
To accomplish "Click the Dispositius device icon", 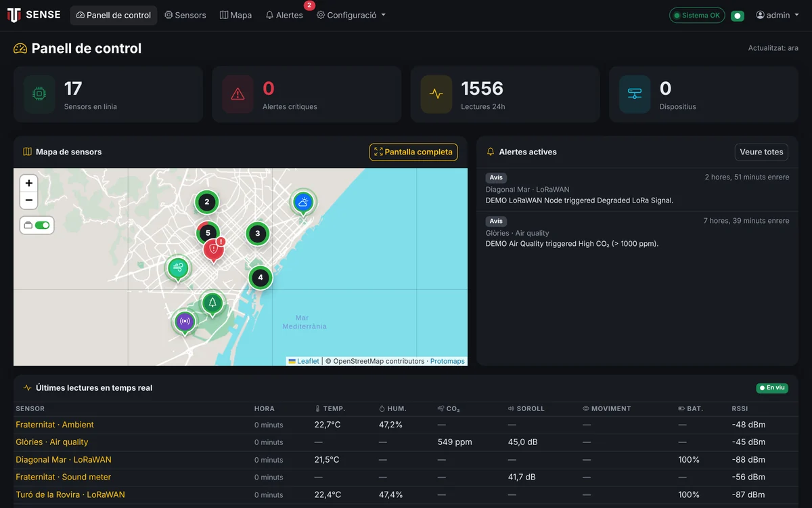I will (635, 94).
